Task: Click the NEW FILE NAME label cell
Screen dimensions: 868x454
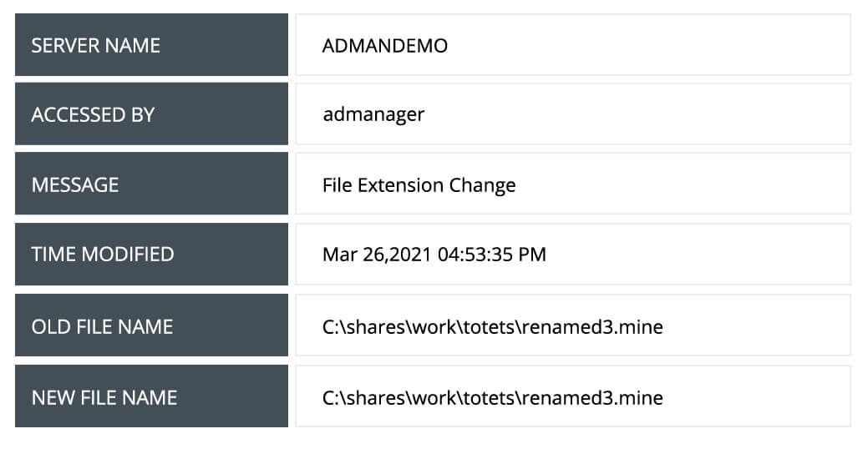Action: point(151,397)
